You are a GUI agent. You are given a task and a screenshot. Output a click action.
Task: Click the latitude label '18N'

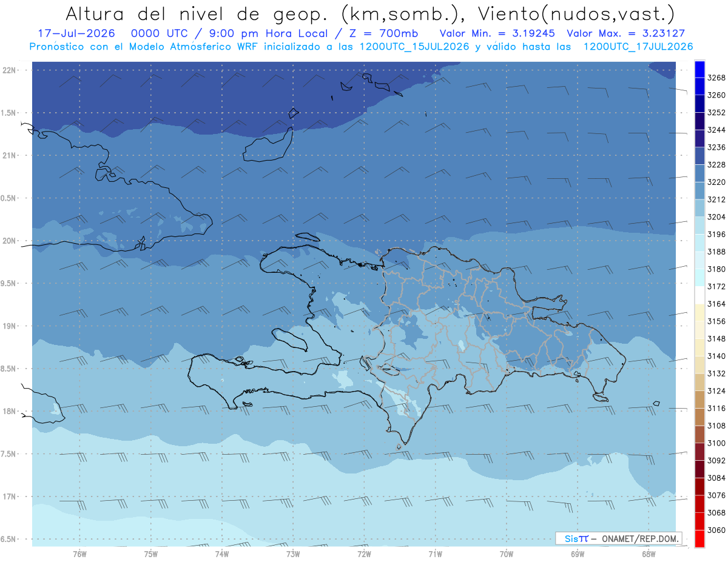point(9,411)
